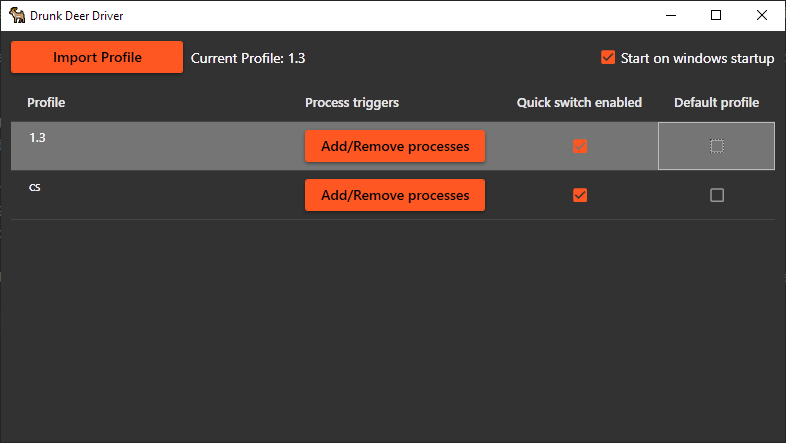Close the Drunk Deer Driver window
The height and width of the screenshot is (443, 786).
click(761, 16)
